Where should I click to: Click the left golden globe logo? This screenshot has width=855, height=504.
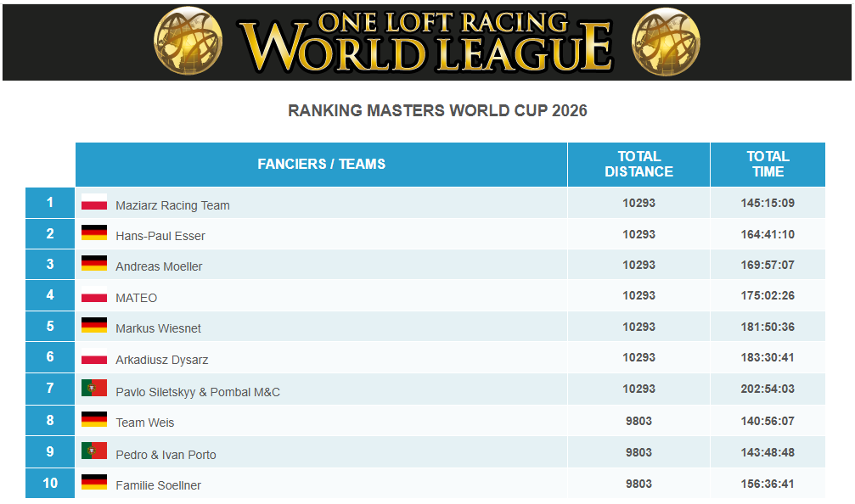pyautogui.click(x=188, y=41)
